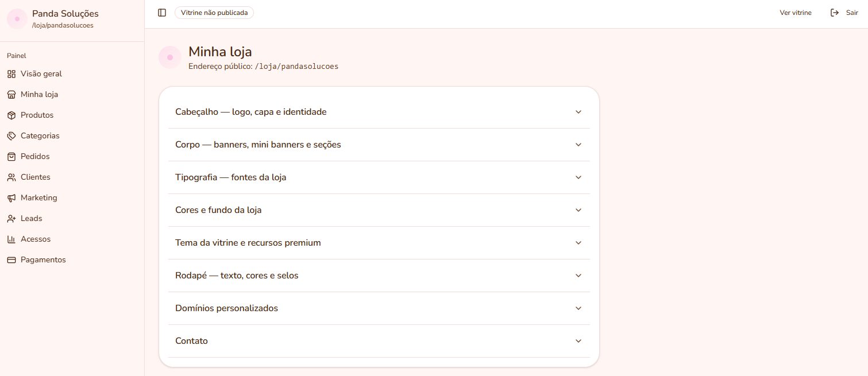
Task: Click the Marketing megaphone icon
Action: coord(11,198)
